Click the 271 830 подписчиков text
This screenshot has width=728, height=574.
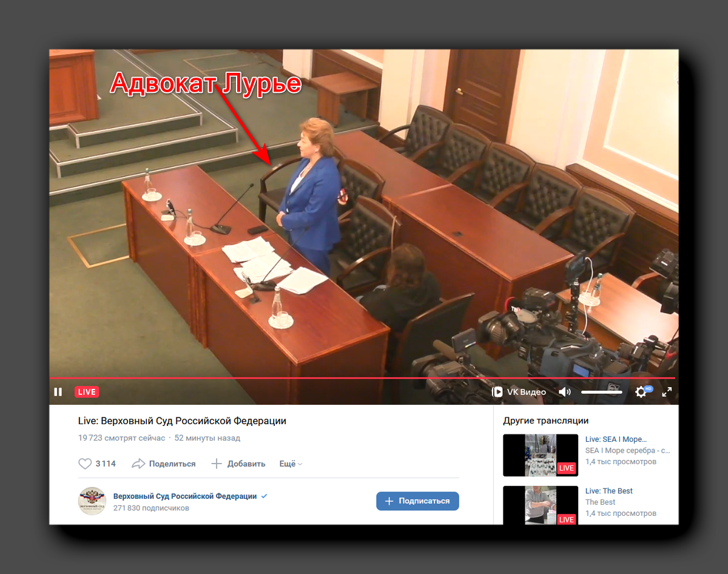(151, 508)
